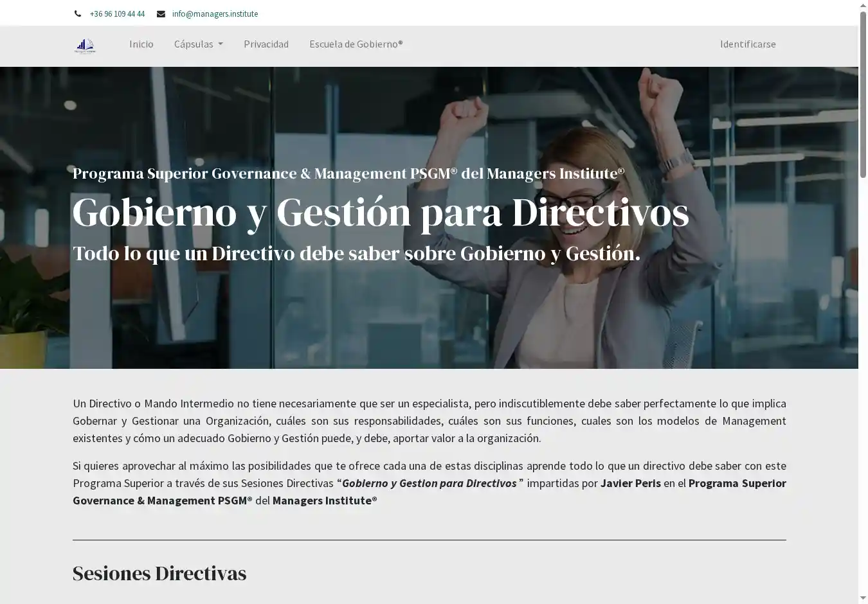Image resolution: width=868 pixels, height=604 pixels.
Task: Click the scrollbar down arrow
Action: click(863, 598)
